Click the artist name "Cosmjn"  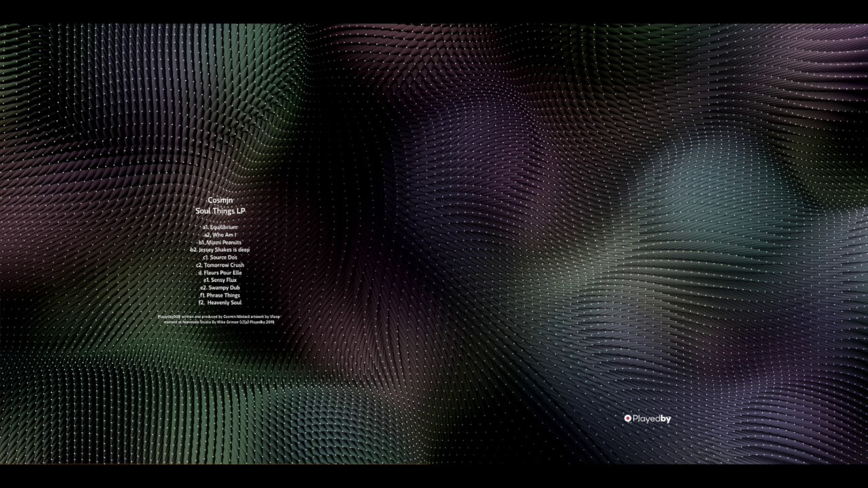(x=220, y=200)
